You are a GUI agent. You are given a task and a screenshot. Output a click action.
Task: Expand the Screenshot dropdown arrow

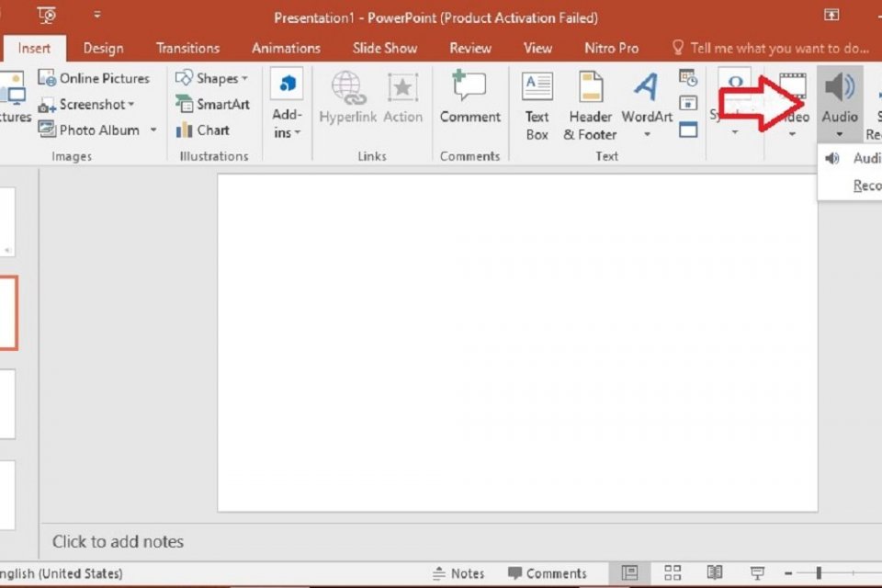(131, 104)
